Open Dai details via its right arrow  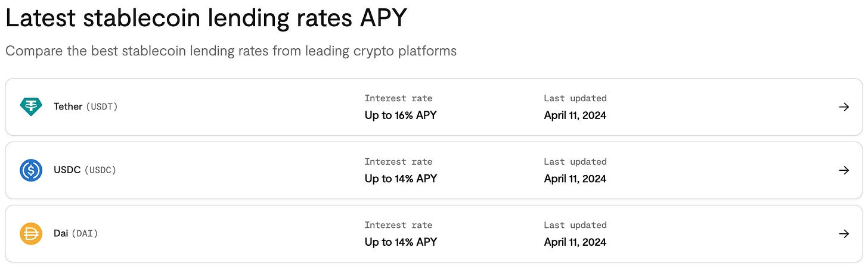point(844,234)
